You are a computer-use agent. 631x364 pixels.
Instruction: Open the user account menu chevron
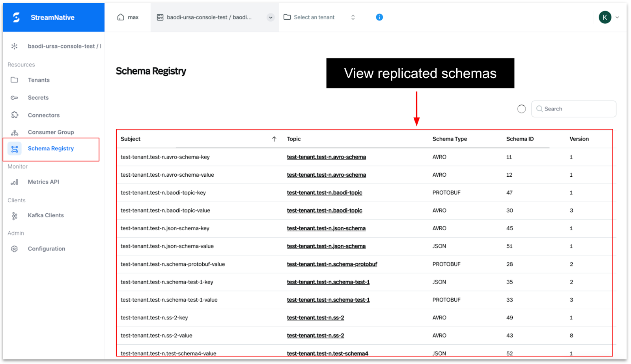(617, 17)
